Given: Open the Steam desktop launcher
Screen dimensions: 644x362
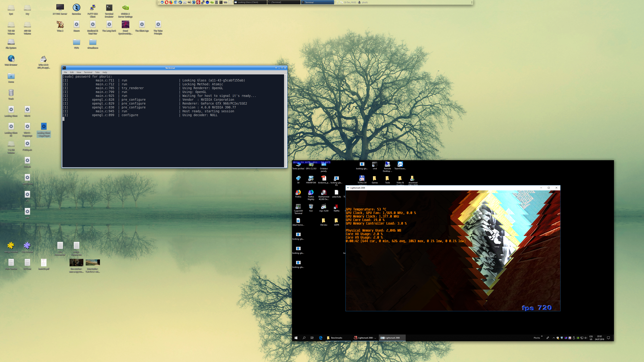Looking at the screenshot, I should tap(76, 26).
